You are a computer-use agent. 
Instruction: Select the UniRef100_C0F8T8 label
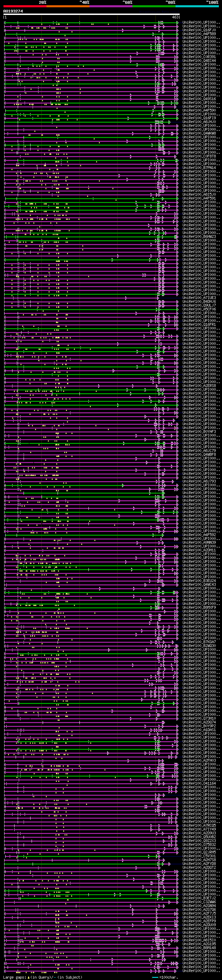click(x=199, y=156)
